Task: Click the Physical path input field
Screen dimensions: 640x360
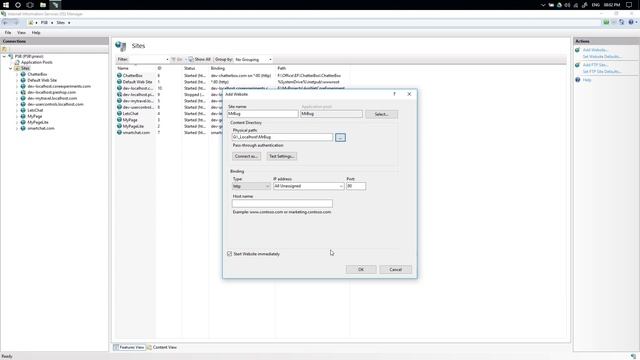Action: coord(282,137)
